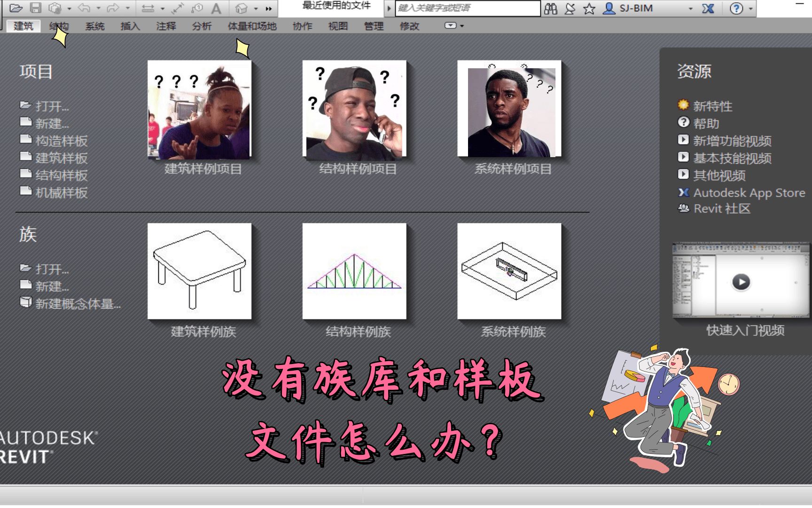Image resolution: width=812 pixels, height=508 pixels.
Task: Open the 建筑样例族 table thumbnail
Action: pyautogui.click(x=200, y=271)
